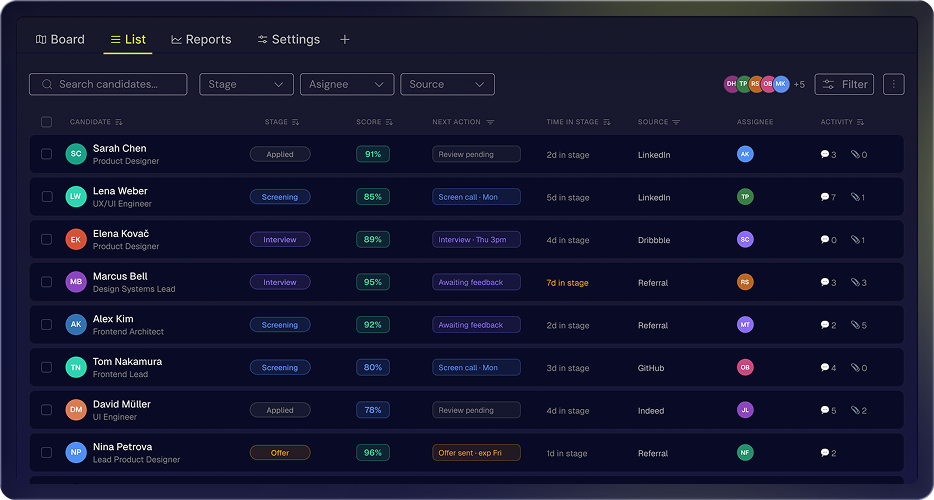Screen dimensions: 934x500
Task: Click the Dribbble source for Elena Kovač
Action: click(654, 240)
